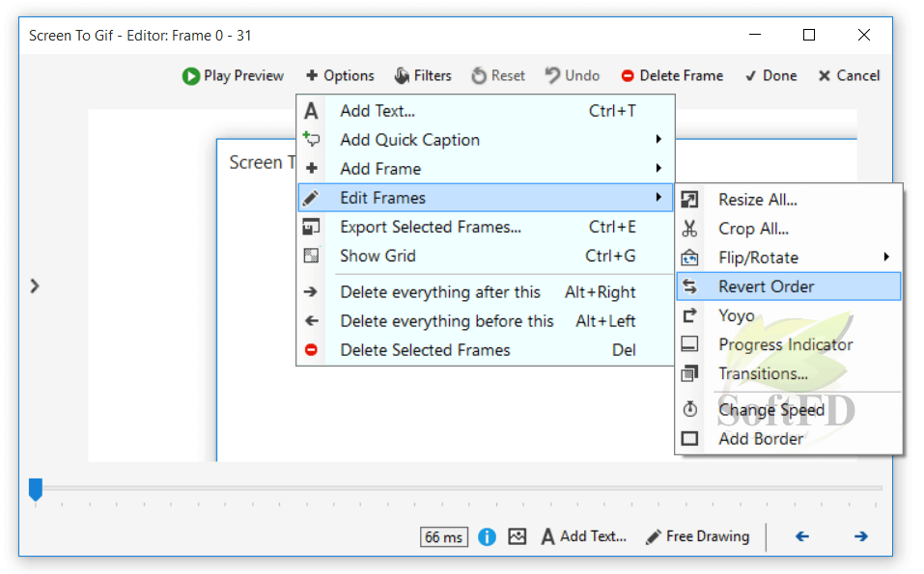Click the Add Text letter A icon in menu
This screenshot has width=924, height=574.
click(311, 111)
